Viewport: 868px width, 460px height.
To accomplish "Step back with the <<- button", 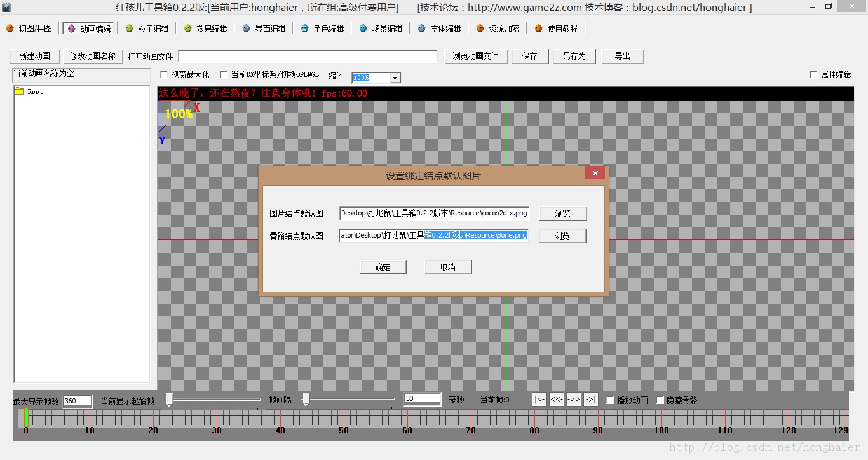I will (557, 399).
